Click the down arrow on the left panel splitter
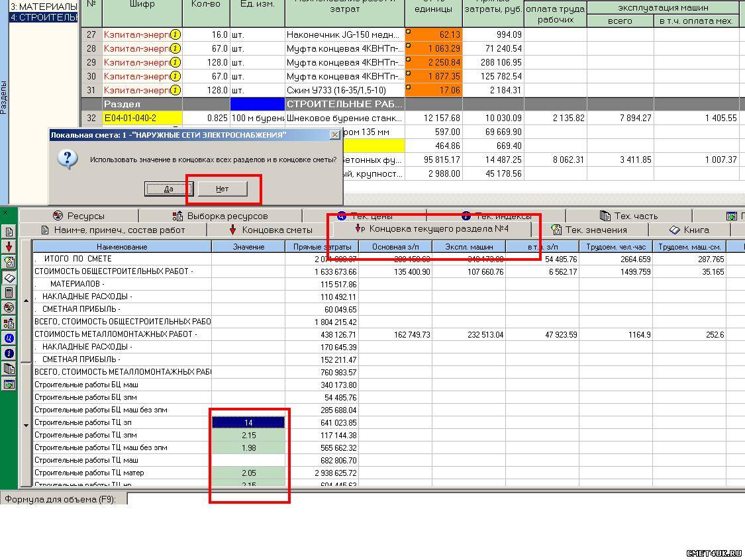745x560 pixels. click(26, 425)
